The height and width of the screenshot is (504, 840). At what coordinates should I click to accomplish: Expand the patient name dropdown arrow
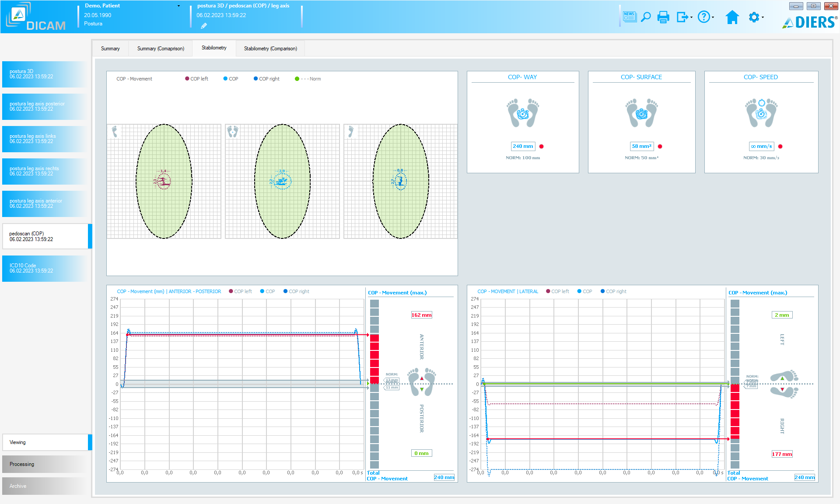(178, 6)
